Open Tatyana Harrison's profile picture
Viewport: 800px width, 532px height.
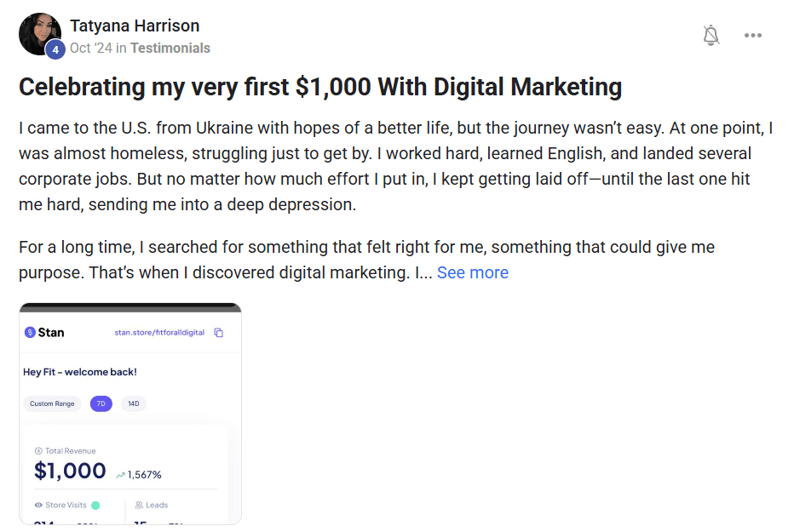pos(39,34)
